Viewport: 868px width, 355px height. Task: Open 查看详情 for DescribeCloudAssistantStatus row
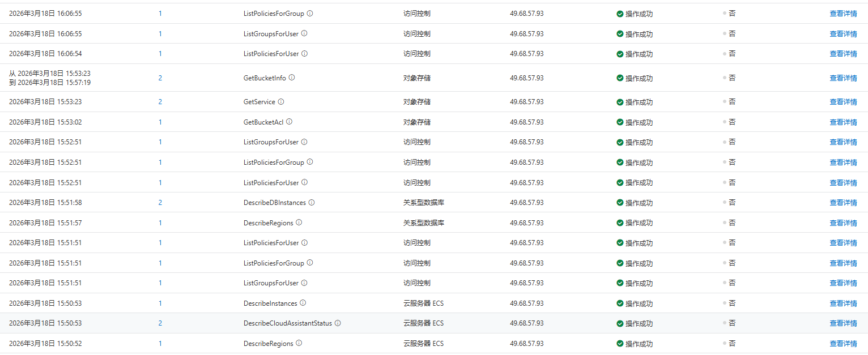[843, 323]
